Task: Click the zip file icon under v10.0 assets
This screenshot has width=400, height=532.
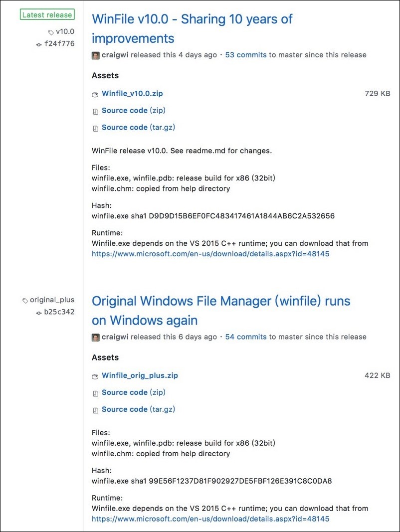Action: pyautogui.click(x=95, y=111)
